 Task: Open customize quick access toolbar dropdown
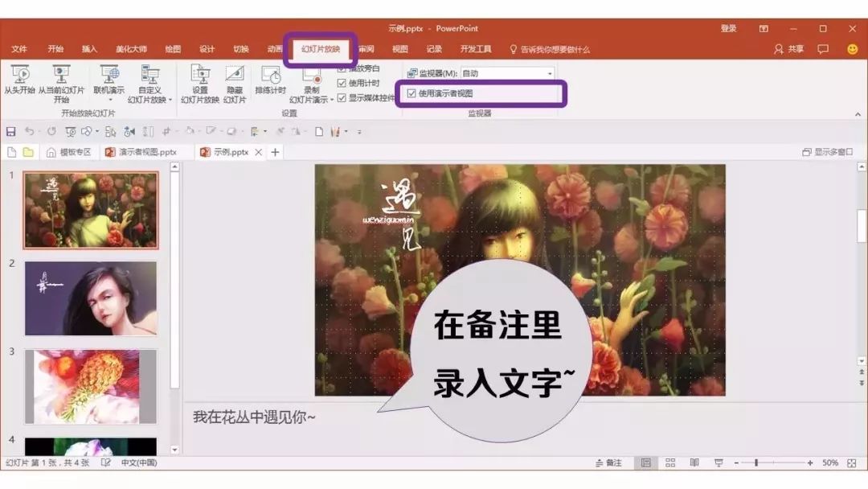click(x=359, y=132)
